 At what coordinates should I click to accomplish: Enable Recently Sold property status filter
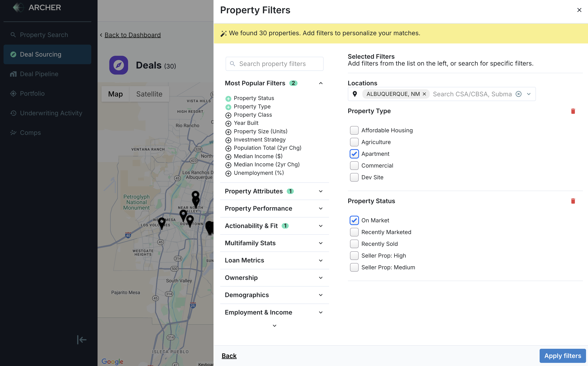point(354,244)
